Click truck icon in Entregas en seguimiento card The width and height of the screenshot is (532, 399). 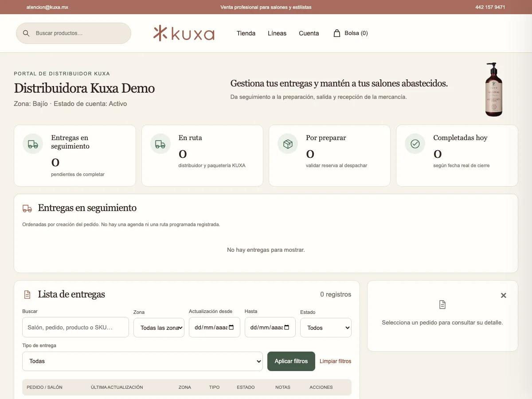[x=33, y=144]
